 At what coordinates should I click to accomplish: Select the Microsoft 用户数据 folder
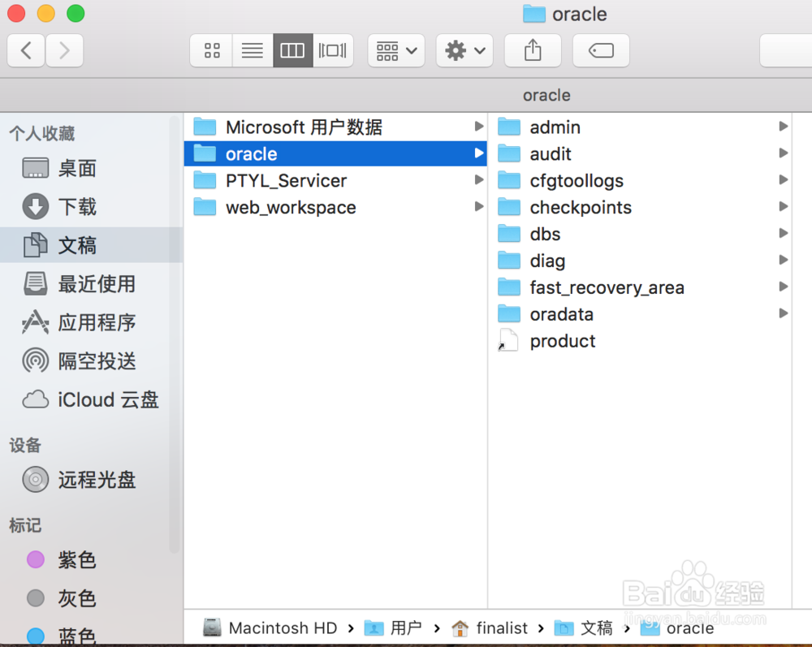335,127
